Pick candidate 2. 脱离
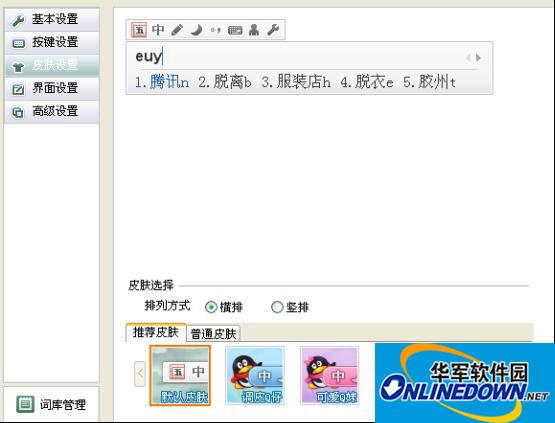This screenshot has width=555, height=423. [225, 82]
